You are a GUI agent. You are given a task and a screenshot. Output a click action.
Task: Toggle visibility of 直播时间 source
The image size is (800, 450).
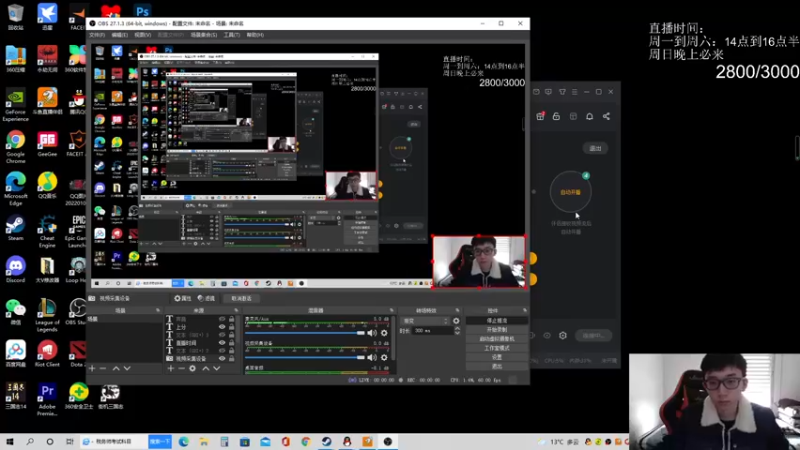coord(222,343)
